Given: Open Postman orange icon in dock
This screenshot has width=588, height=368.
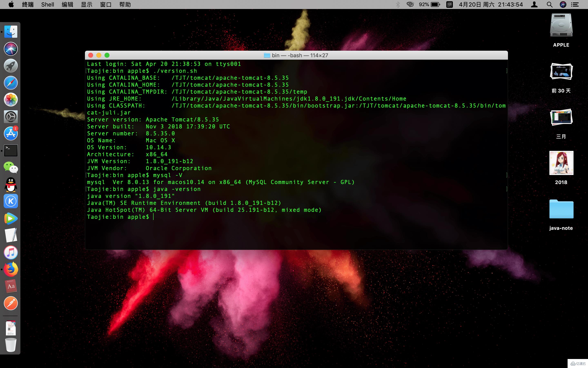Looking at the screenshot, I should coord(11,303).
